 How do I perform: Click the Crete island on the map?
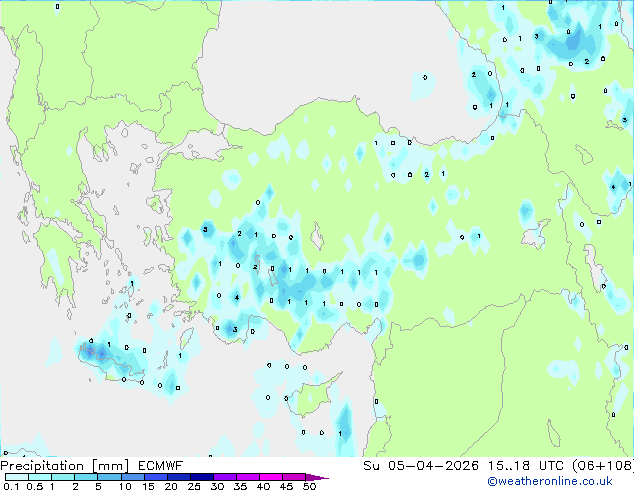tap(111, 362)
